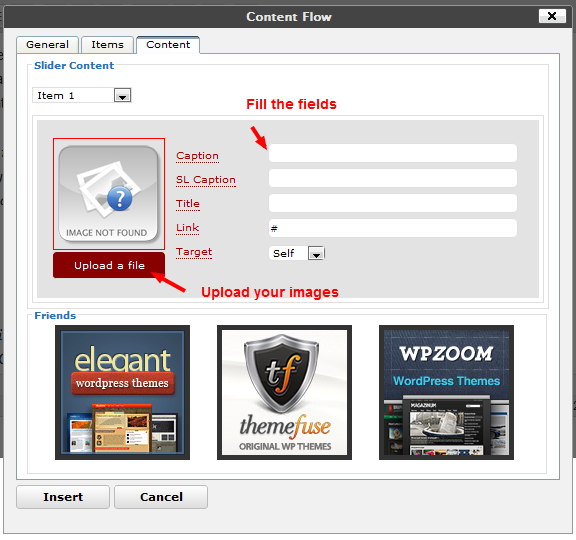Open the Elegant WordPress Themes banner
This screenshot has width=576, height=540.
tap(122, 392)
